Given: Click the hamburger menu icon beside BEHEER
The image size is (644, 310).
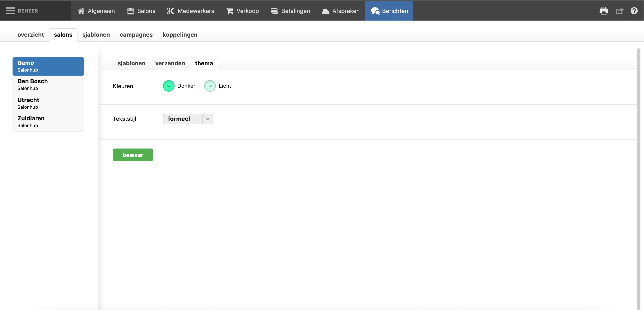Looking at the screenshot, I should pos(10,11).
